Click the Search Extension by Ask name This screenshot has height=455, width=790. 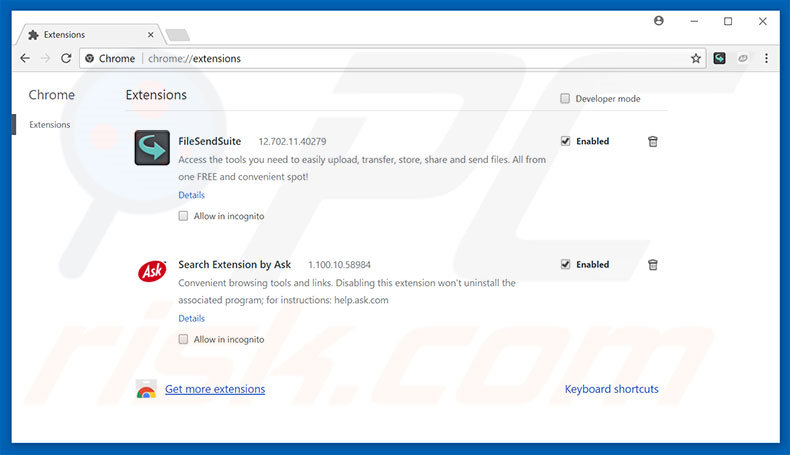pos(234,265)
